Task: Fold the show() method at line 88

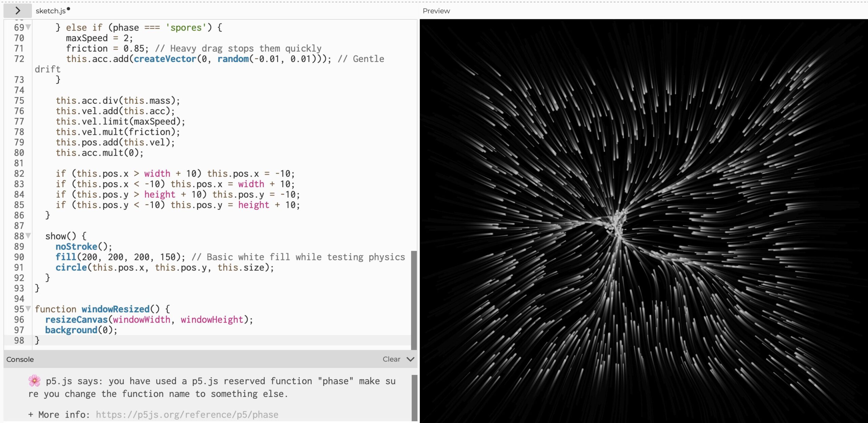Action: [x=28, y=236]
